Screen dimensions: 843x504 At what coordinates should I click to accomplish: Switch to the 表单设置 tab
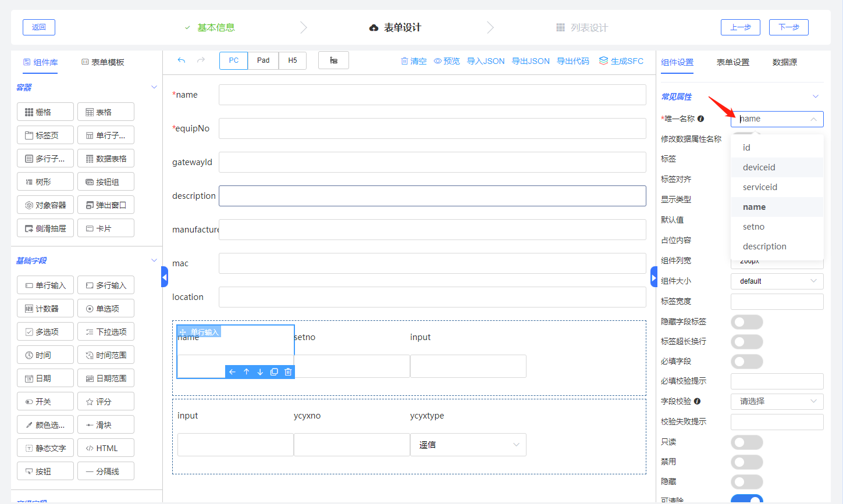pyautogui.click(x=732, y=62)
